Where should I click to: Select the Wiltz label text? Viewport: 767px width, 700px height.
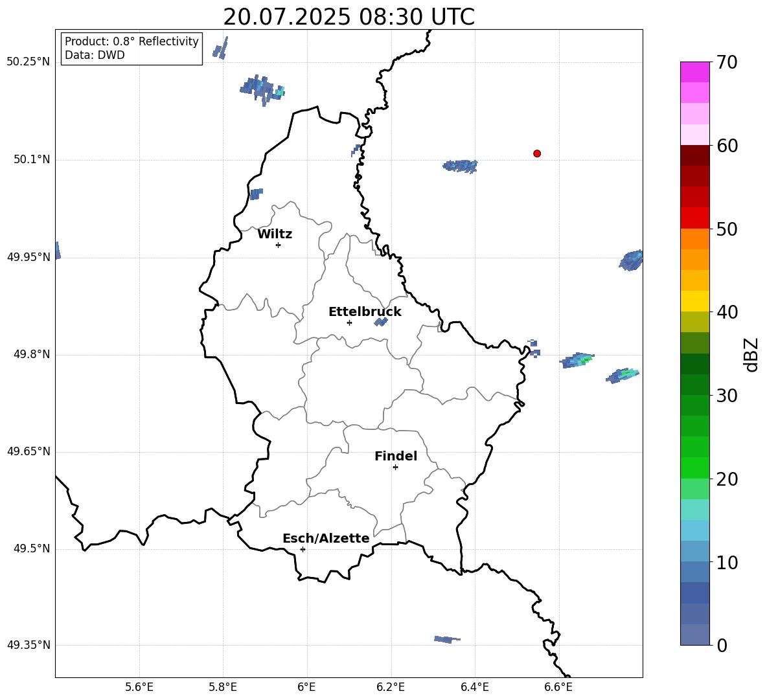point(275,234)
